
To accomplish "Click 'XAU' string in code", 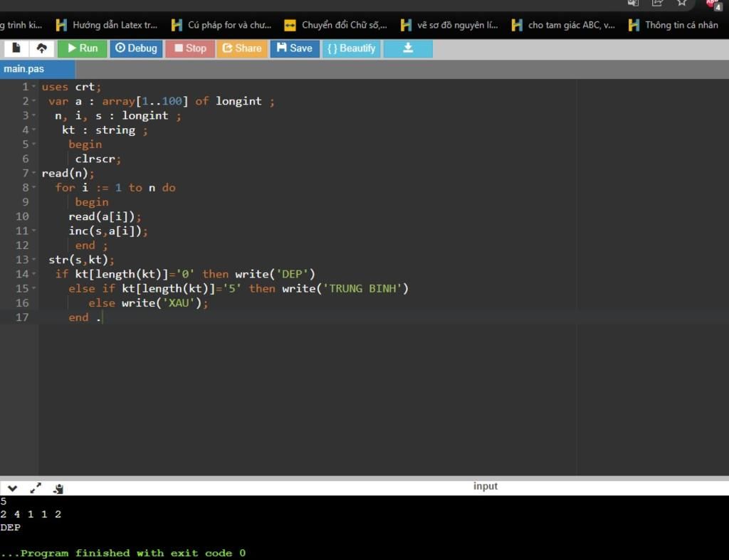I will click(179, 303).
